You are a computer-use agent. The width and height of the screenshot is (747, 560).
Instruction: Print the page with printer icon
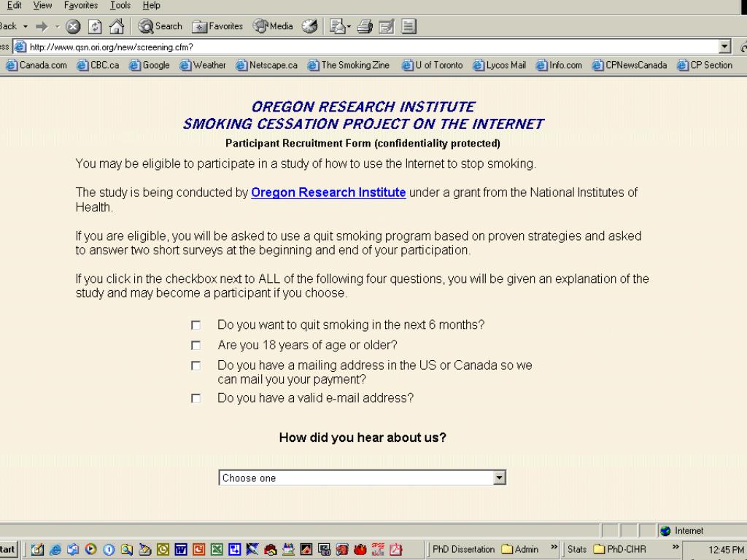(x=365, y=26)
